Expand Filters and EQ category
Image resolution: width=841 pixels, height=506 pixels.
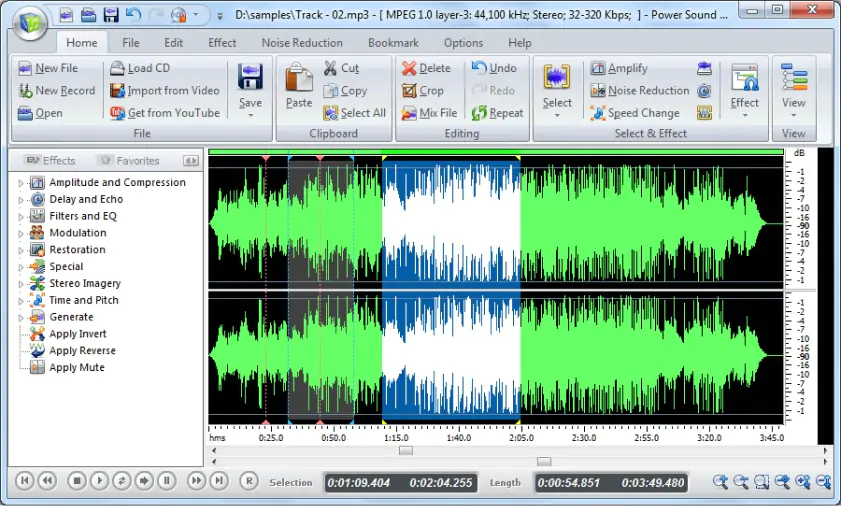point(21,217)
